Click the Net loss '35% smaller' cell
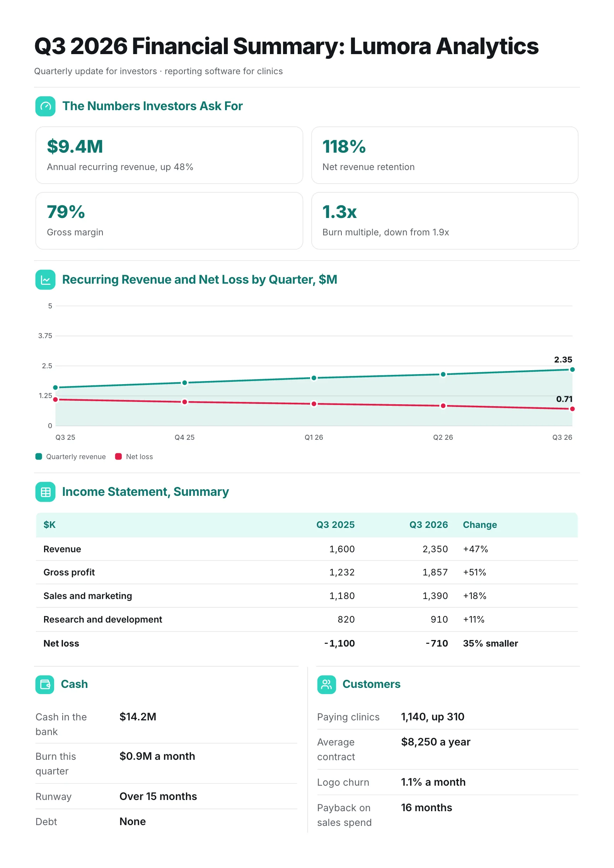The height and width of the screenshot is (868, 614). click(x=490, y=643)
